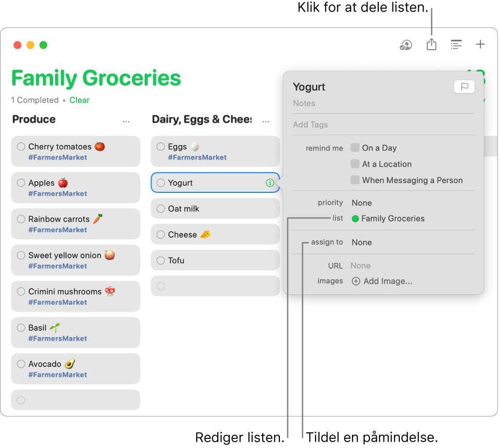Check When Messaging a Person
Viewport: 500px width, 448px height.
355,180
